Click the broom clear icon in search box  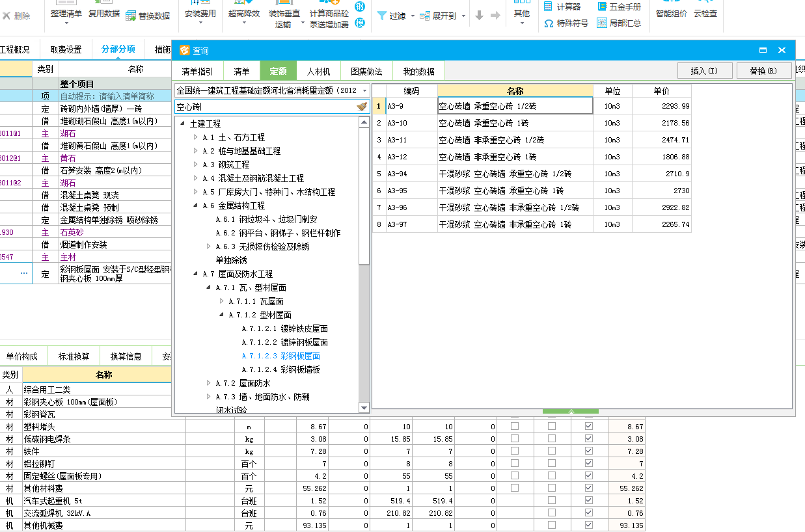click(362, 107)
